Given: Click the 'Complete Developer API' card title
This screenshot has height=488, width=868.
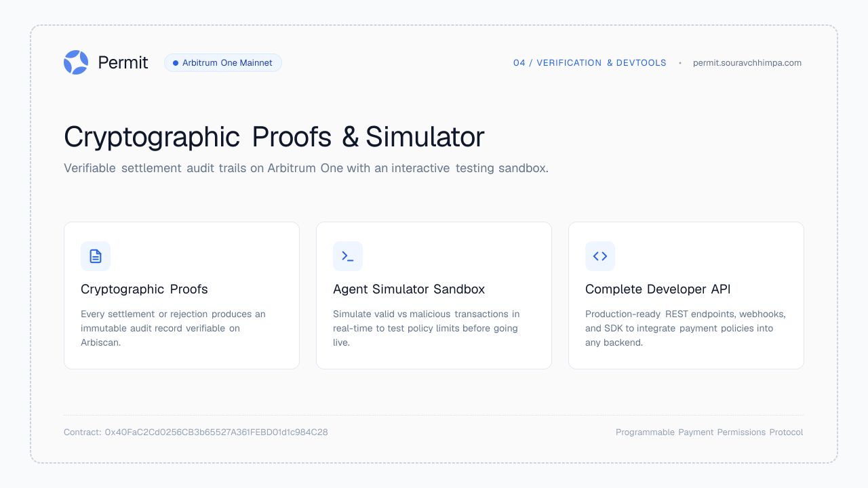Looking at the screenshot, I should coord(658,289).
